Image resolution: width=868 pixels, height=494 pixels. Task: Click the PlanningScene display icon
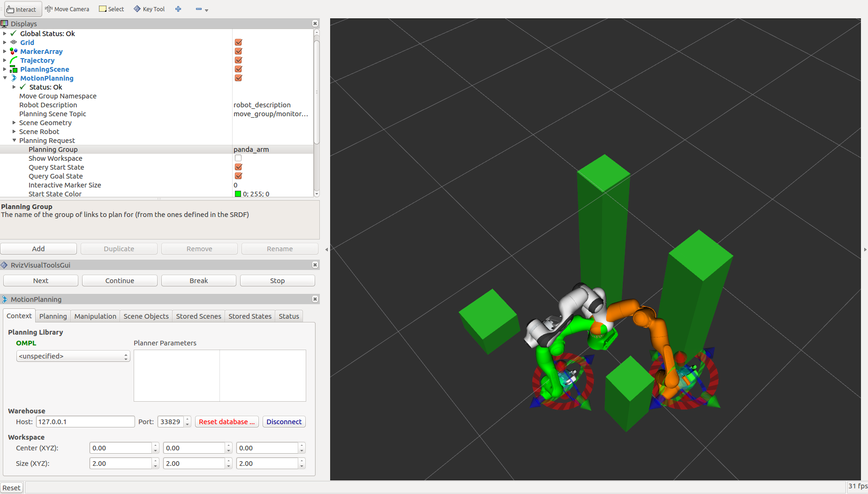click(14, 69)
